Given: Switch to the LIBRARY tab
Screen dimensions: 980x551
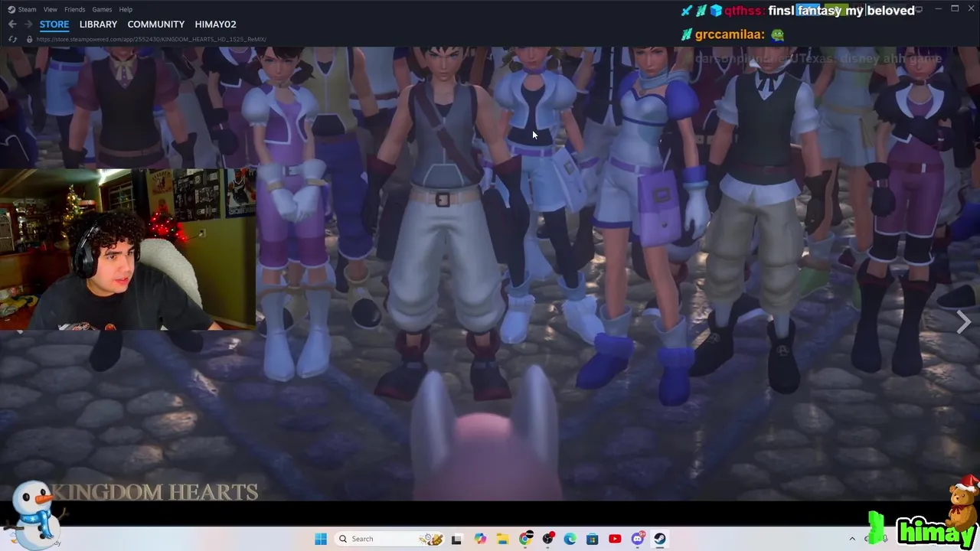Looking at the screenshot, I should pyautogui.click(x=98, y=24).
